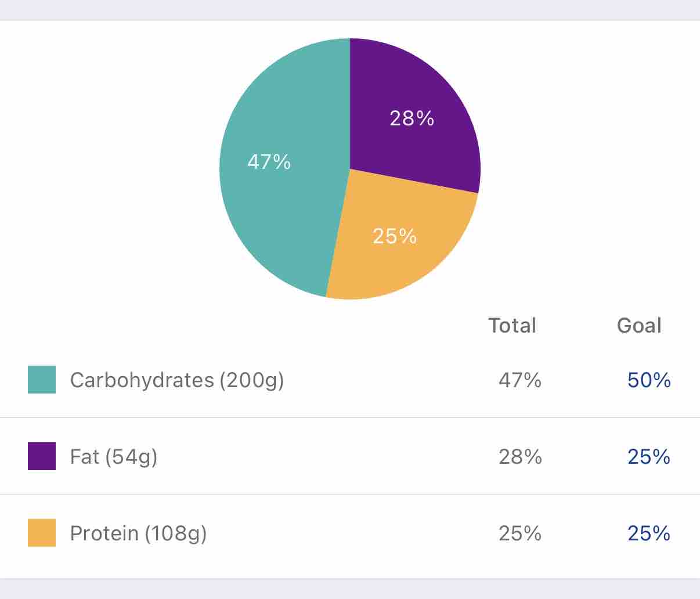Click the orange Protein color swatch

[42, 533]
